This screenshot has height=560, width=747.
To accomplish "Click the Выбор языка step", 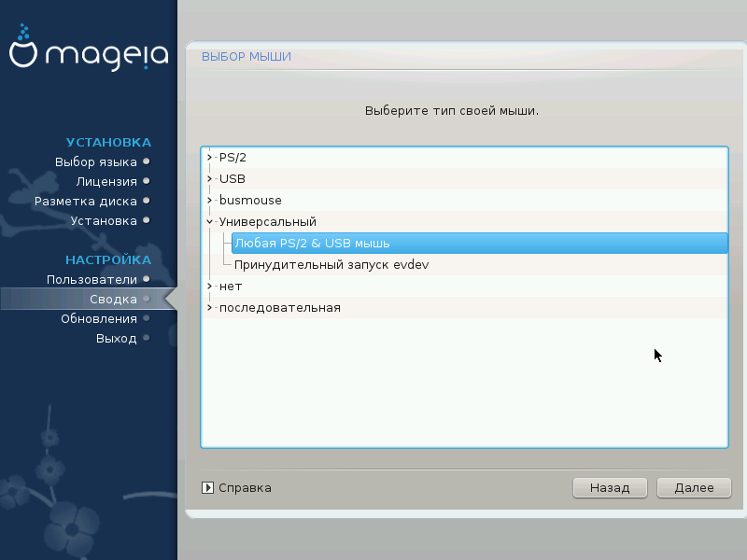I will (96, 161).
